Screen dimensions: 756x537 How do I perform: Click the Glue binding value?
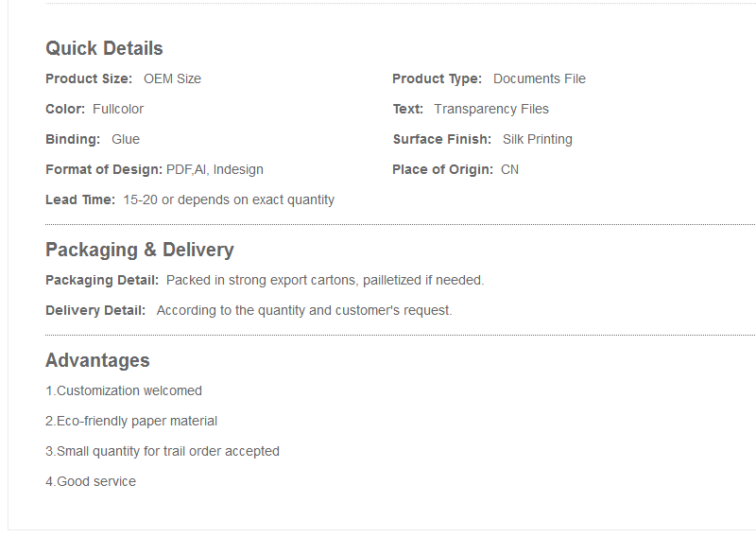[126, 139]
